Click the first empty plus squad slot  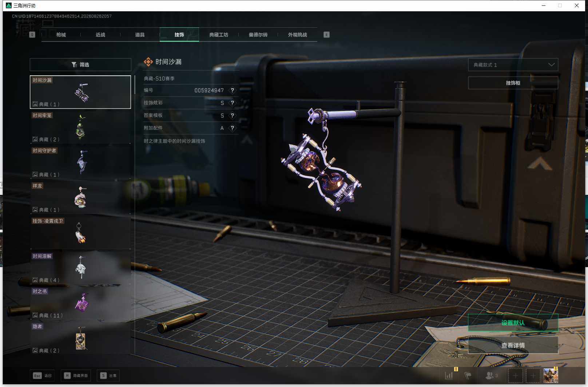point(515,375)
